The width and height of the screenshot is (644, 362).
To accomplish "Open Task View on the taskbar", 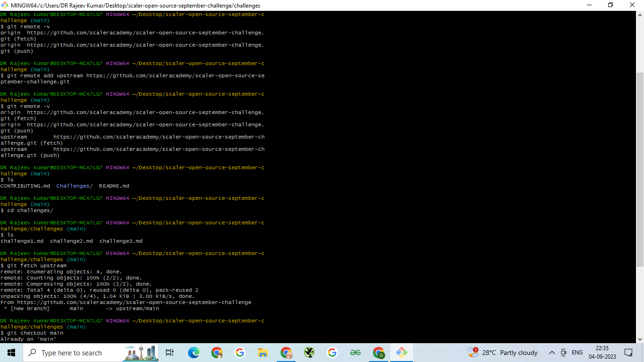I will [x=169, y=352].
